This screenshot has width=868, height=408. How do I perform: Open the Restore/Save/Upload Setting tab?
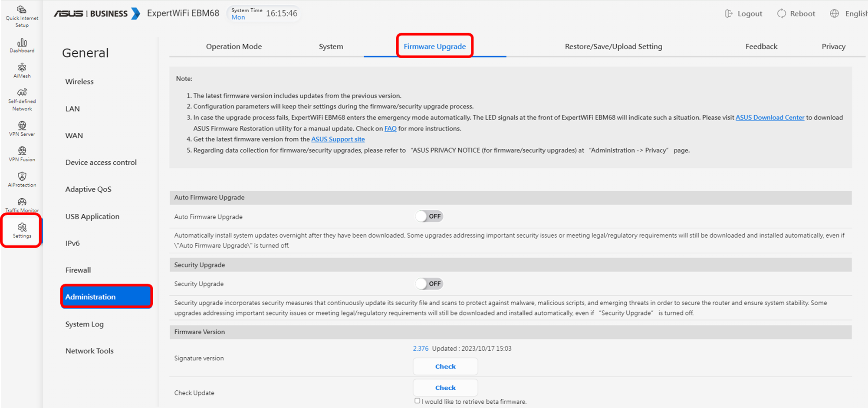613,46
